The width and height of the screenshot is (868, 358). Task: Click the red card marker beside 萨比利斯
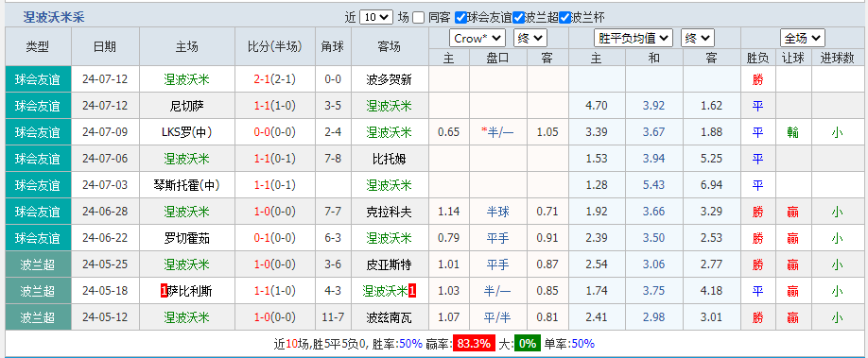click(x=164, y=292)
